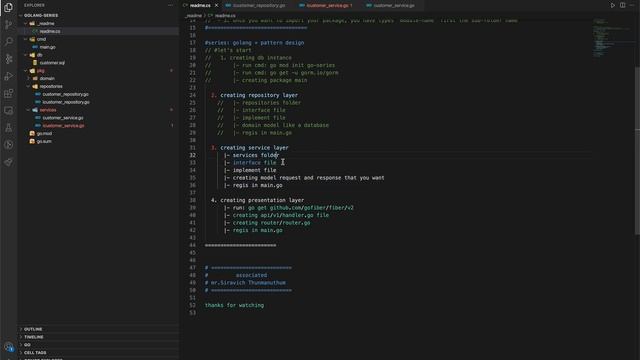Open the Explorer view in activity bar

tap(8, 7)
